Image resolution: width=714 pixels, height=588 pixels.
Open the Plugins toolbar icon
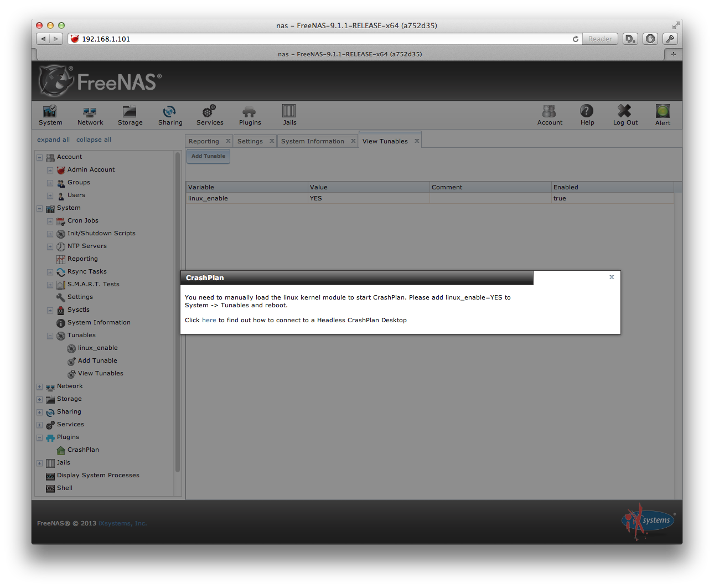click(x=250, y=115)
